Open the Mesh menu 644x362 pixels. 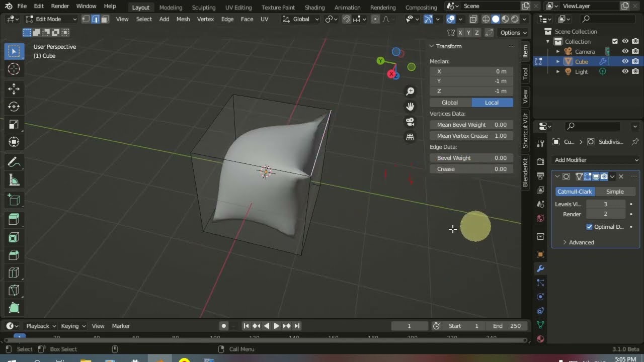(183, 19)
